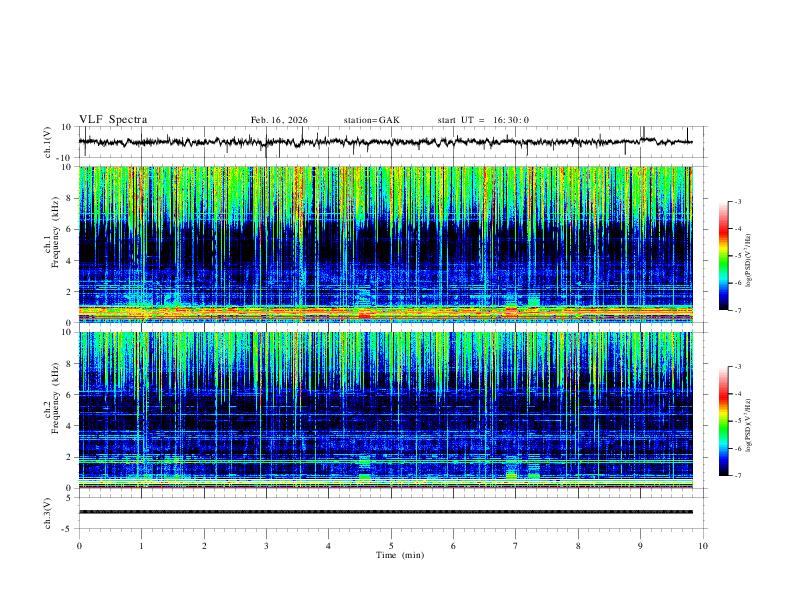Click the ch.2 color bar log(PSD) label

748,425
